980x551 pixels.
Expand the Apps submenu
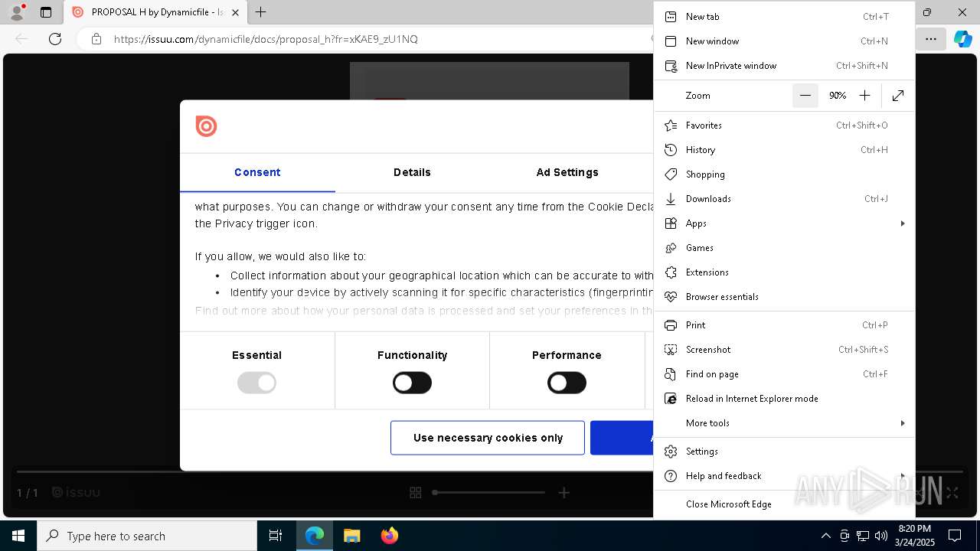(784, 223)
